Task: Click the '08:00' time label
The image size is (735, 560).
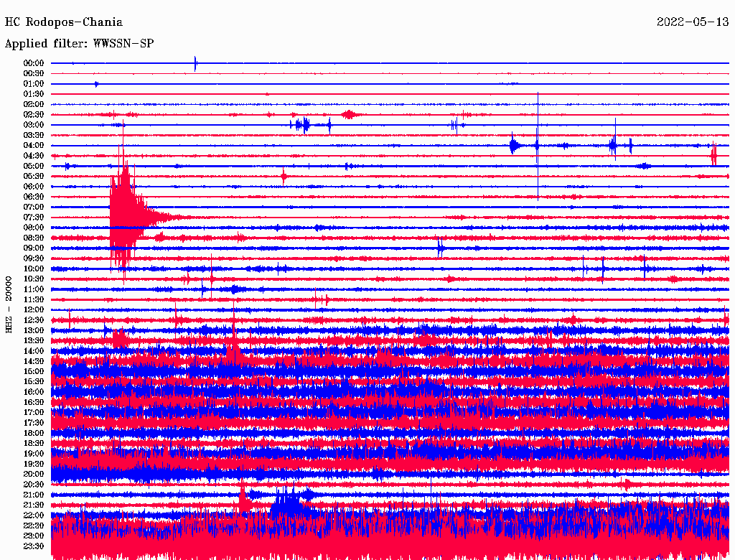Action: 34,228
